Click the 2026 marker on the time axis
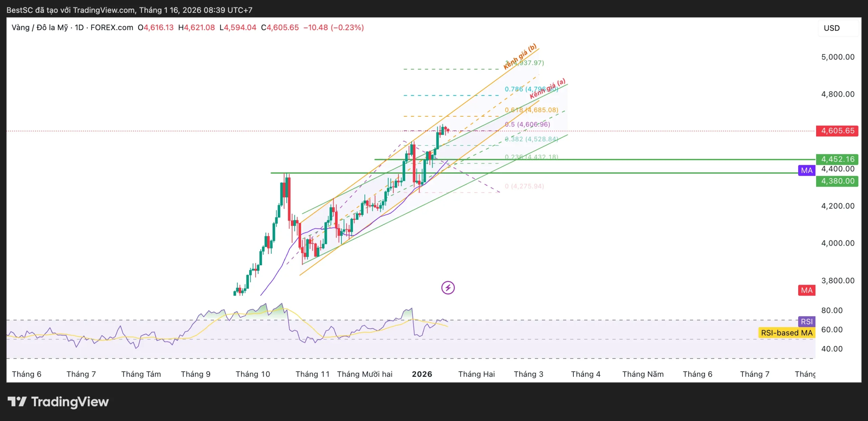The height and width of the screenshot is (421, 868). tap(422, 374)
